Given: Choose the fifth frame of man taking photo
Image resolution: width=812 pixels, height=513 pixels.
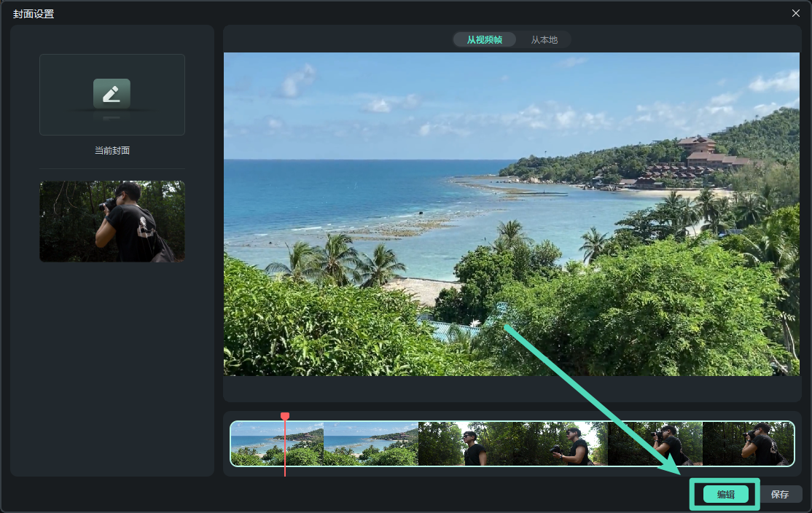Looking at the screenshot, I should [655, 444].
